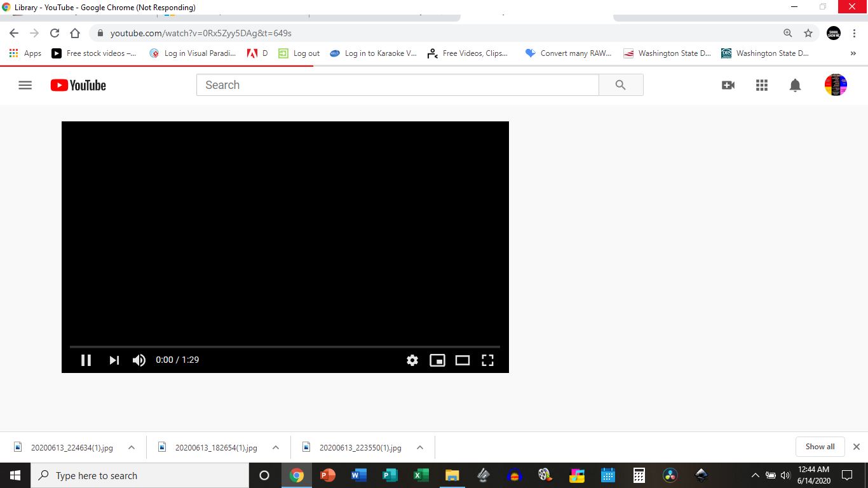Screen dimensions: 868x488
Task: Click the video progress bar
Action: [285, 347]
